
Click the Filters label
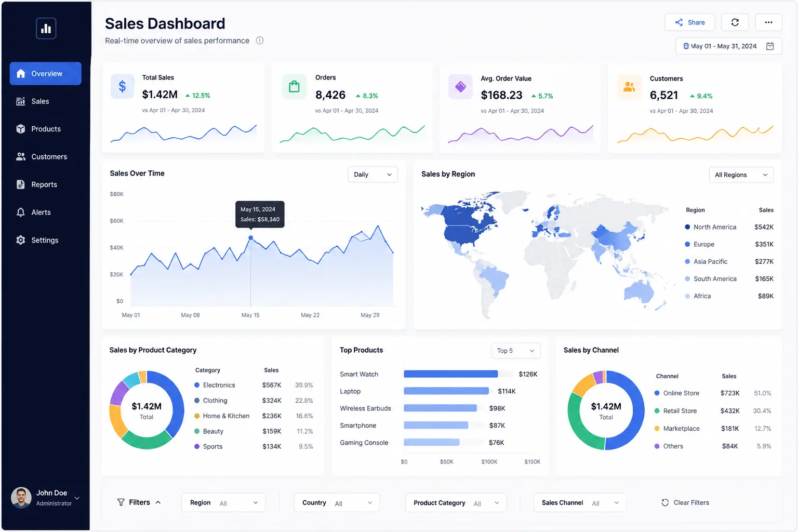pos(139,502)
